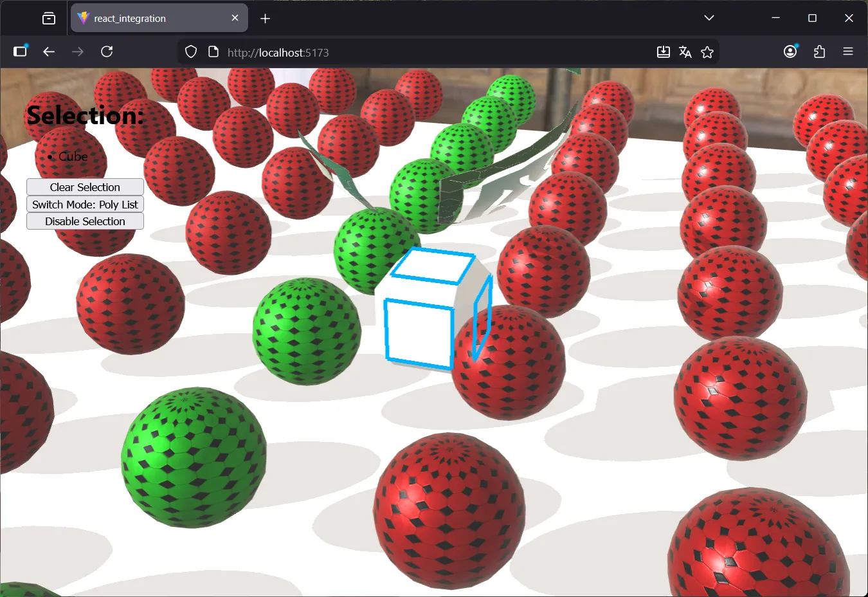The width and height of the screenshot is (868, 597).
Task: Click the translate page icon
Action: 685,52
